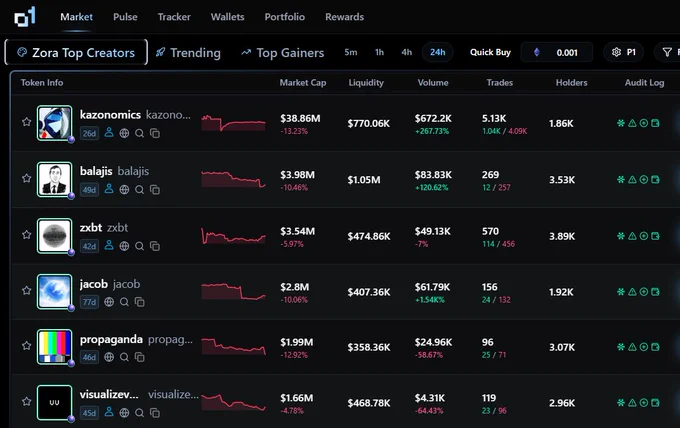Show the Top Gainers list
Image resolution: width=680 pixels, height=428 pixels.
pos(283,53)
